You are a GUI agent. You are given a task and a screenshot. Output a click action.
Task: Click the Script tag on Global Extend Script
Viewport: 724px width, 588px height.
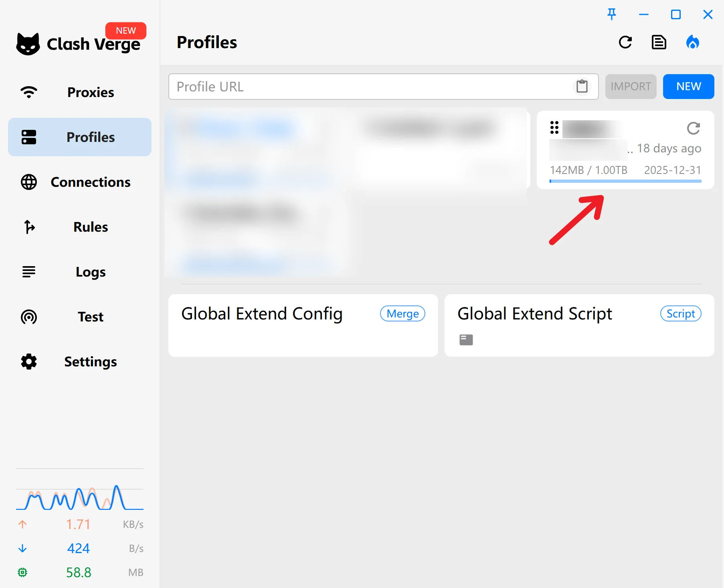681,313
